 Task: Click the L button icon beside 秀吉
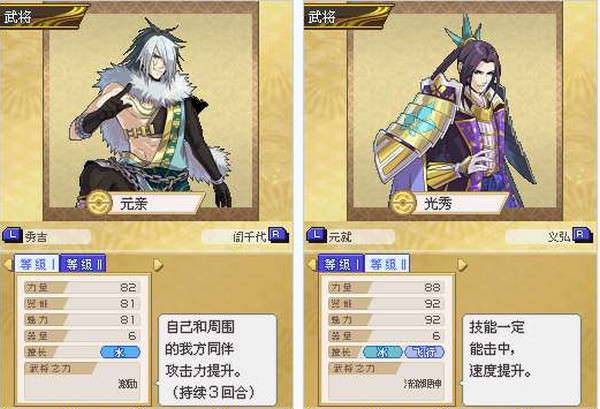click(12, 235)
